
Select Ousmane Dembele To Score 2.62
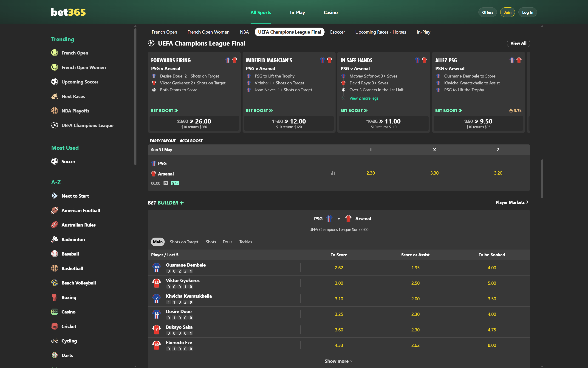point(339,268)
